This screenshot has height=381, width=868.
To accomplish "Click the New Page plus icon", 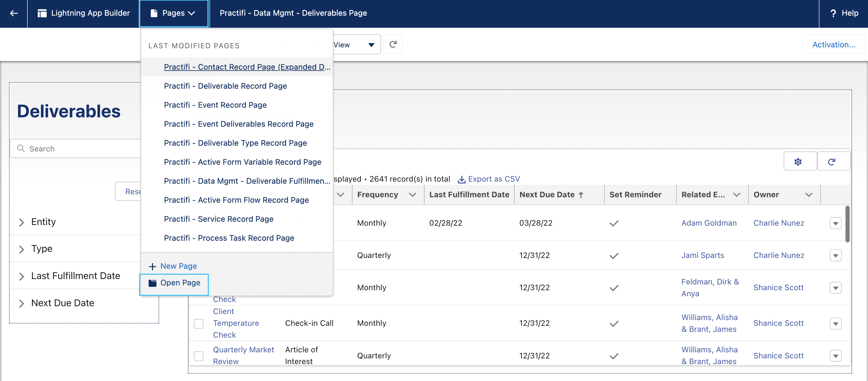I will click(152, 266).
